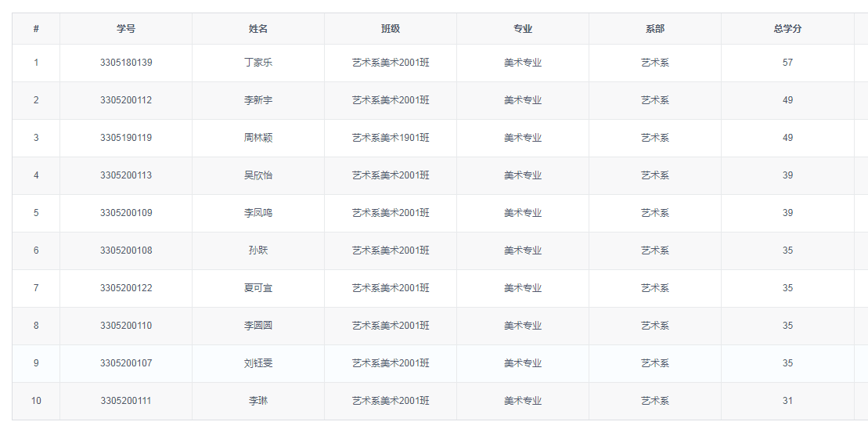Select student name 孙跃
This screenshot has height=429, width=868.
click(258, 251)
